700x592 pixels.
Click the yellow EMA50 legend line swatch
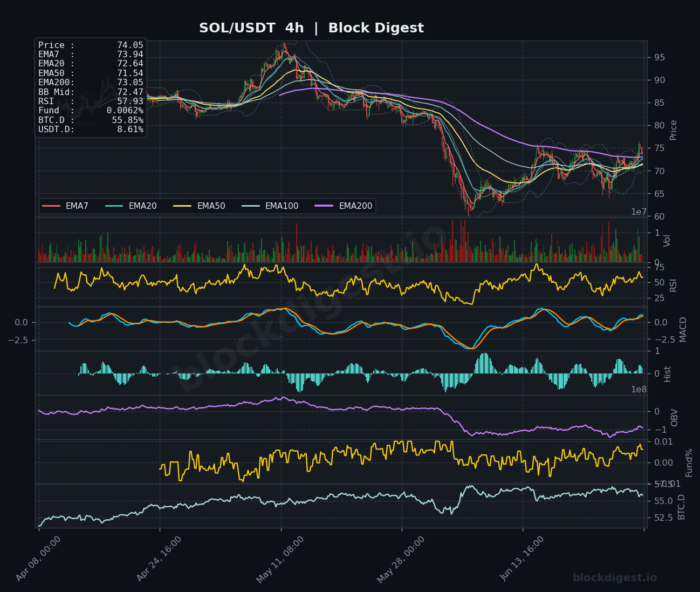click(x=183, y=206)
